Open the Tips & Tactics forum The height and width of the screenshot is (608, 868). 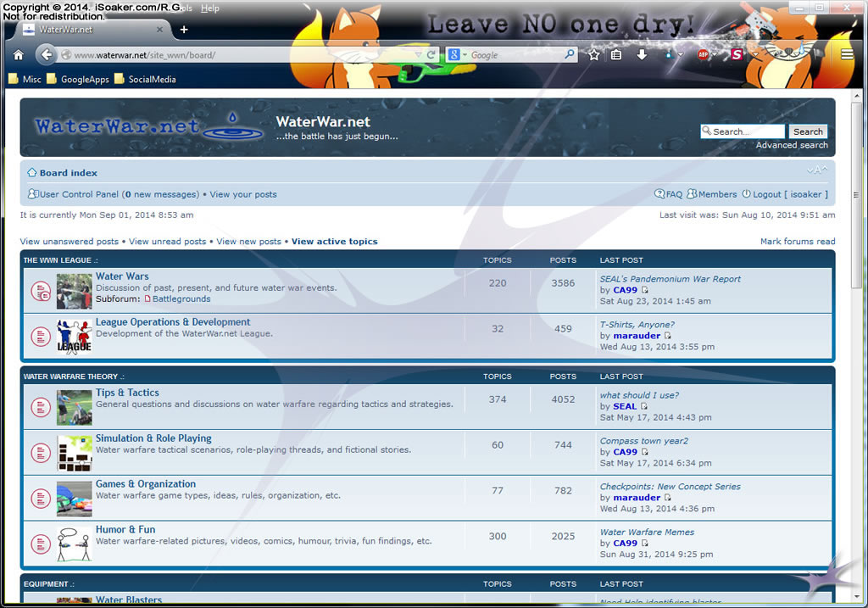(127, 392)
